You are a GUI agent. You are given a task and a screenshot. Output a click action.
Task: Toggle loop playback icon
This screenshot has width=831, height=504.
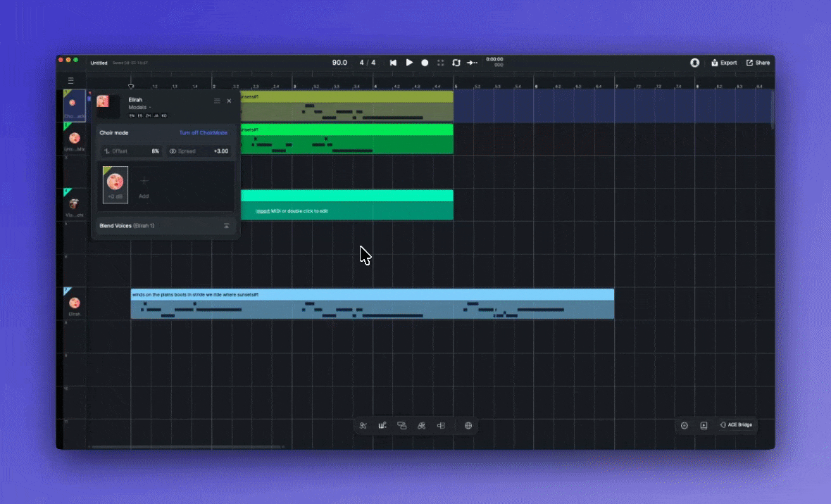[456, 63]
